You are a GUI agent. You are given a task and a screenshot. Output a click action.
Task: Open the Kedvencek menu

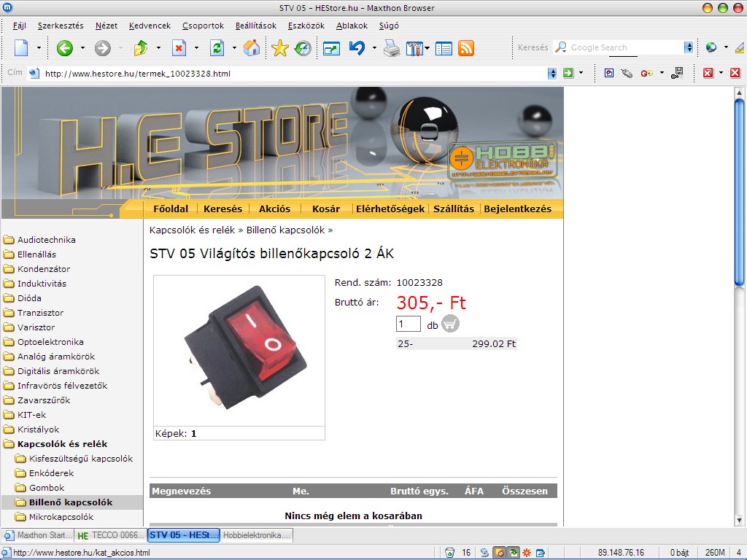coord(150,26)
